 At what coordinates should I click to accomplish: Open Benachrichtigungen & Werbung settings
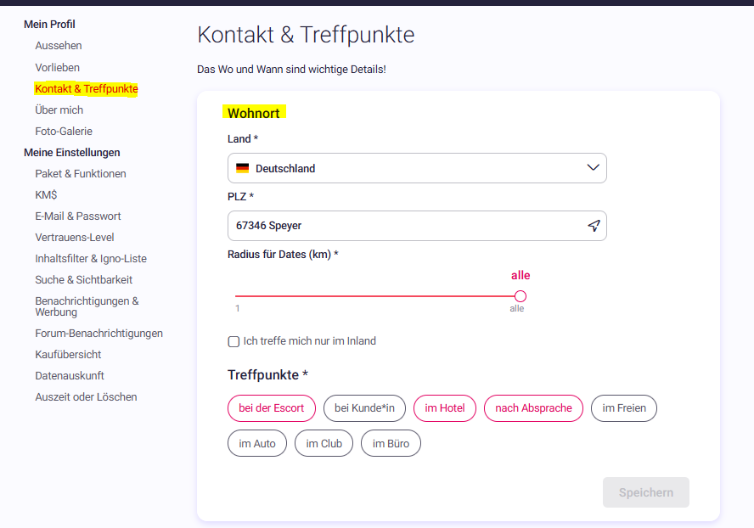coord(87,307)
